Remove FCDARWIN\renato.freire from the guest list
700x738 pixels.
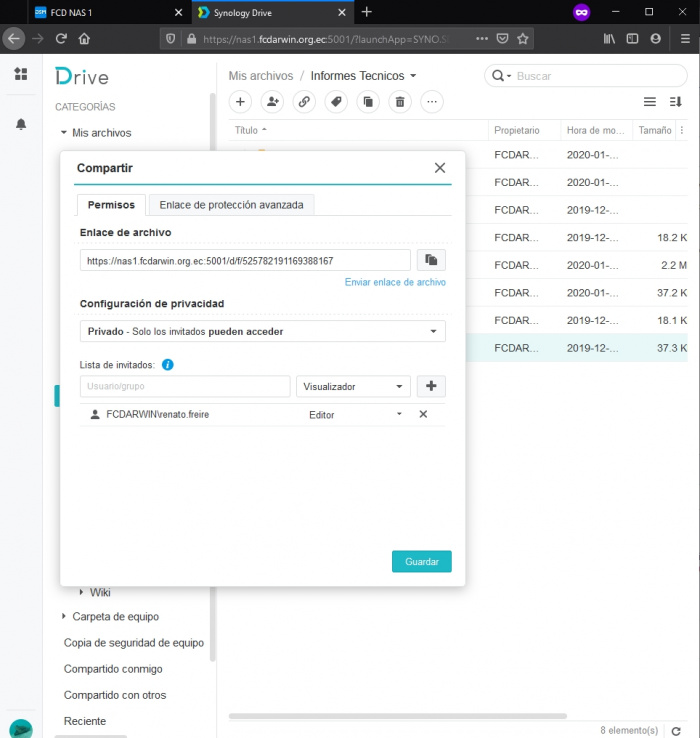[423, 414]
